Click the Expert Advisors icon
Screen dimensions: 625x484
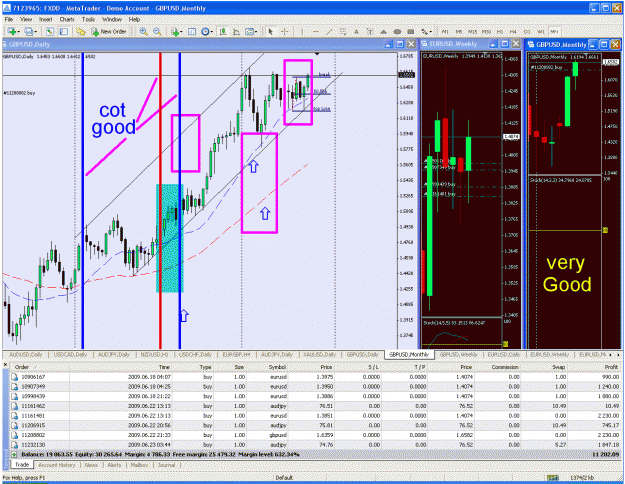[x=81, y=31]
